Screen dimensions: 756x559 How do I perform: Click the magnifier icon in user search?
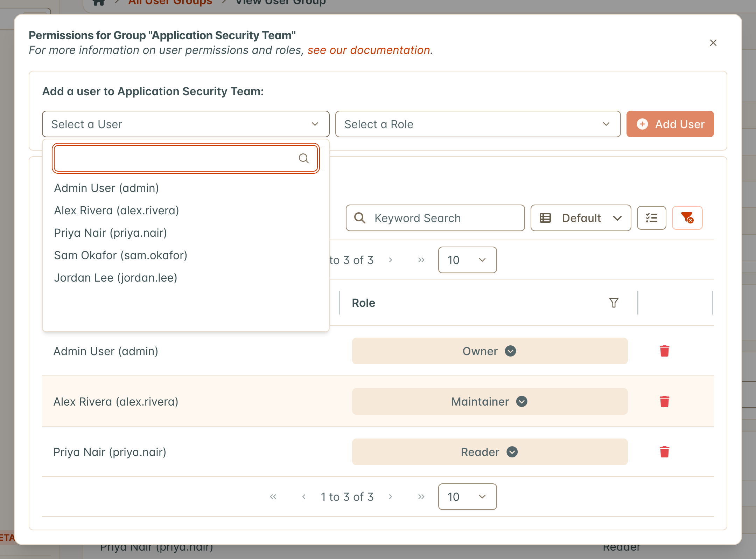point(303,158)
